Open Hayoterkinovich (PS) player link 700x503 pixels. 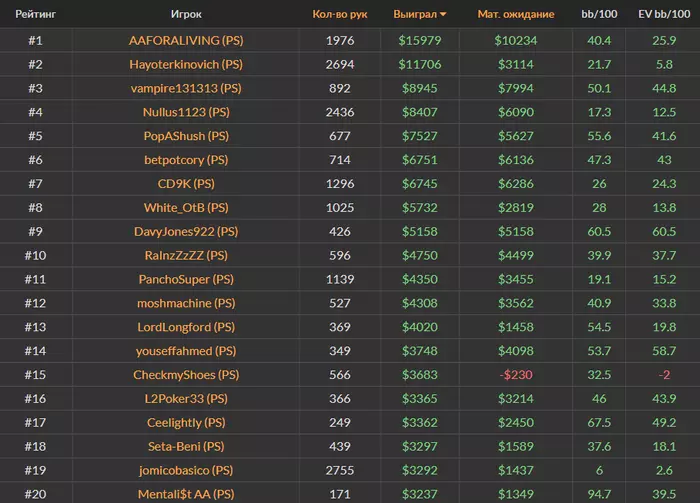point(186,64)
